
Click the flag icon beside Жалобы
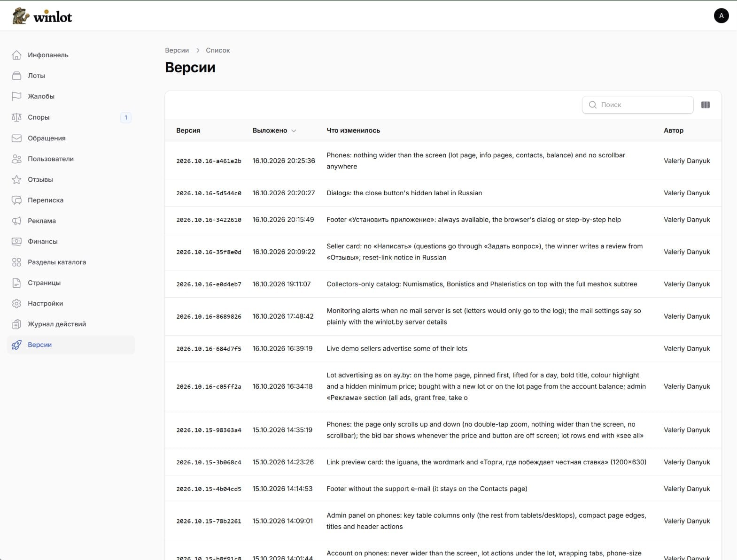[16, 96]
